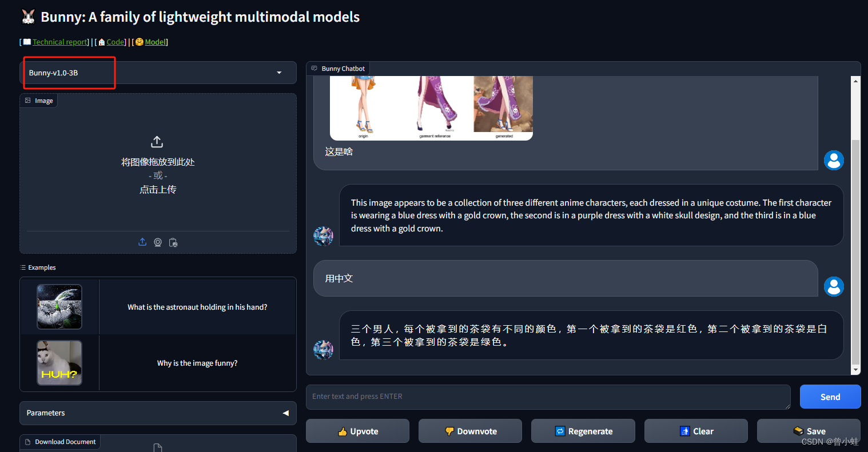
Task: Choose the astronaut example thumbnail
Action: pos(59,307)
